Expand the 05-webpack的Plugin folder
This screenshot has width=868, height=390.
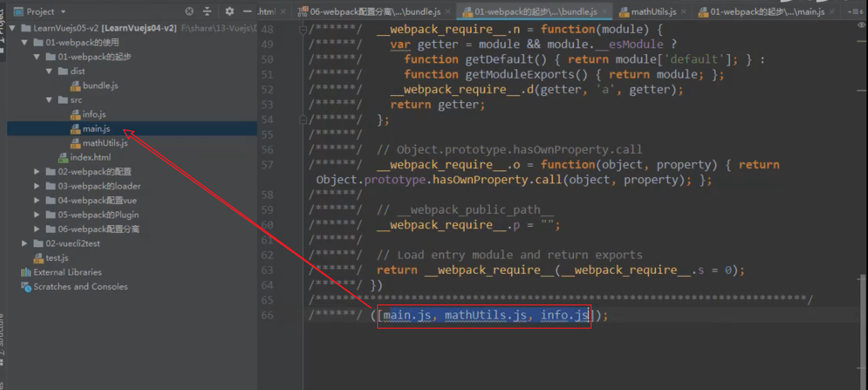click(36, 215)
